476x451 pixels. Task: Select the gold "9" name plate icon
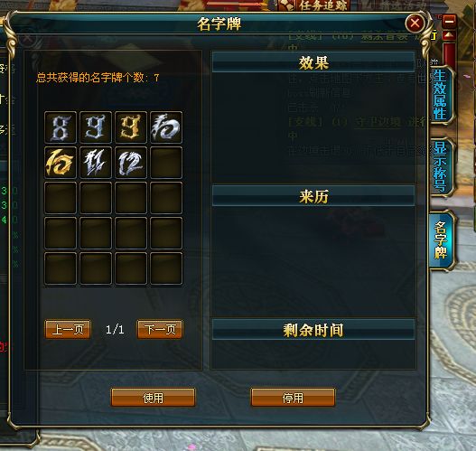(131, 127)
